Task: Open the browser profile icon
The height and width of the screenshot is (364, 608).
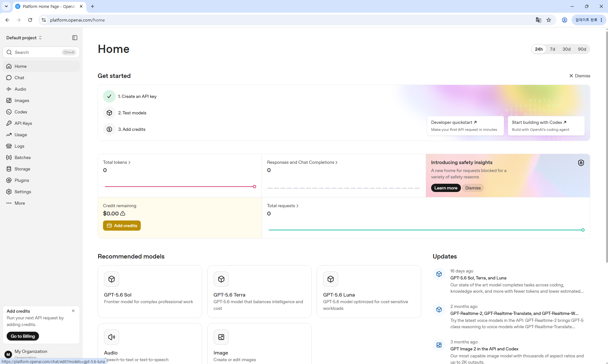Action: (565, 20)
